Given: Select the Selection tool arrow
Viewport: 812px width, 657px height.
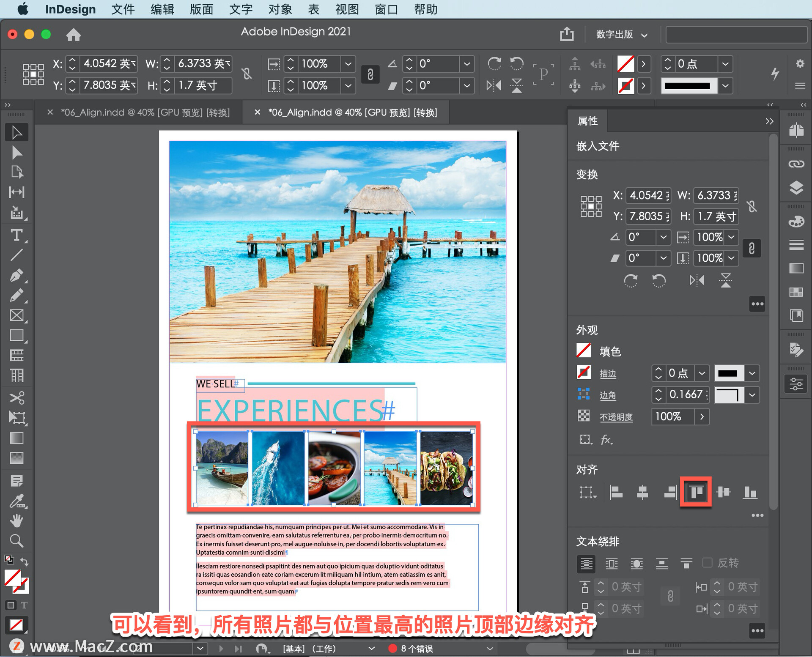Looking at the screenshot, I should coord(16,132).
